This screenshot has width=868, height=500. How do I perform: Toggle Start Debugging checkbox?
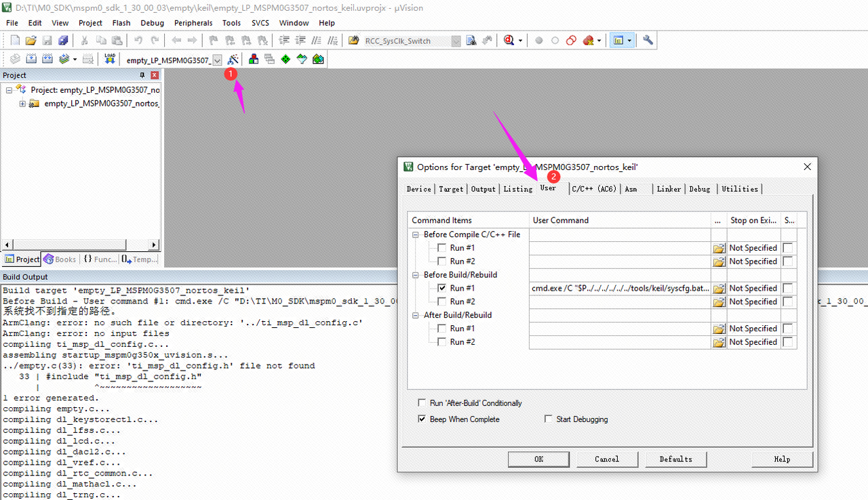point(549,419)
